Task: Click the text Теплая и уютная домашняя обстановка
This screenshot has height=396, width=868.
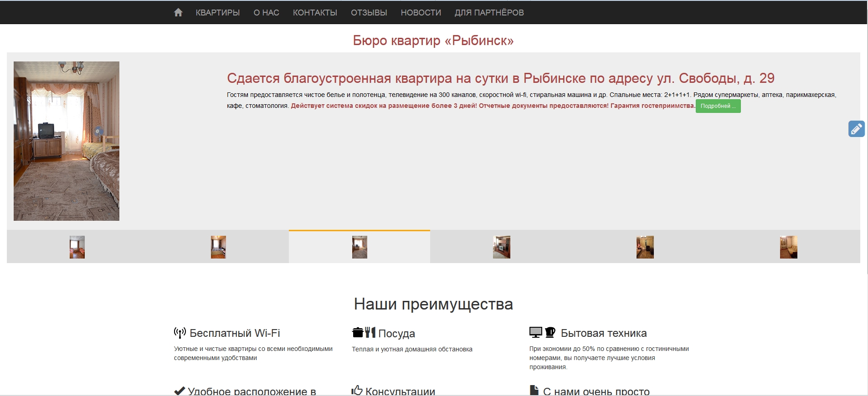Action: point(412,349)
